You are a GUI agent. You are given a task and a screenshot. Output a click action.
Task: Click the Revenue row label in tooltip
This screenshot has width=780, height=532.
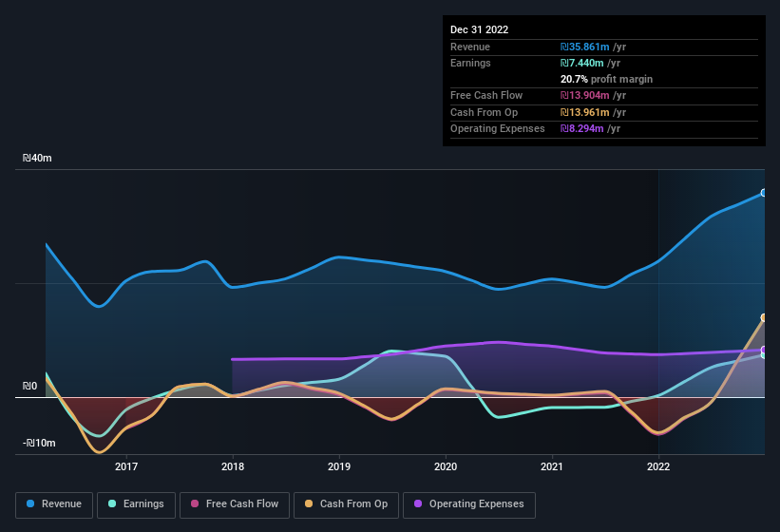coord(470,47)
